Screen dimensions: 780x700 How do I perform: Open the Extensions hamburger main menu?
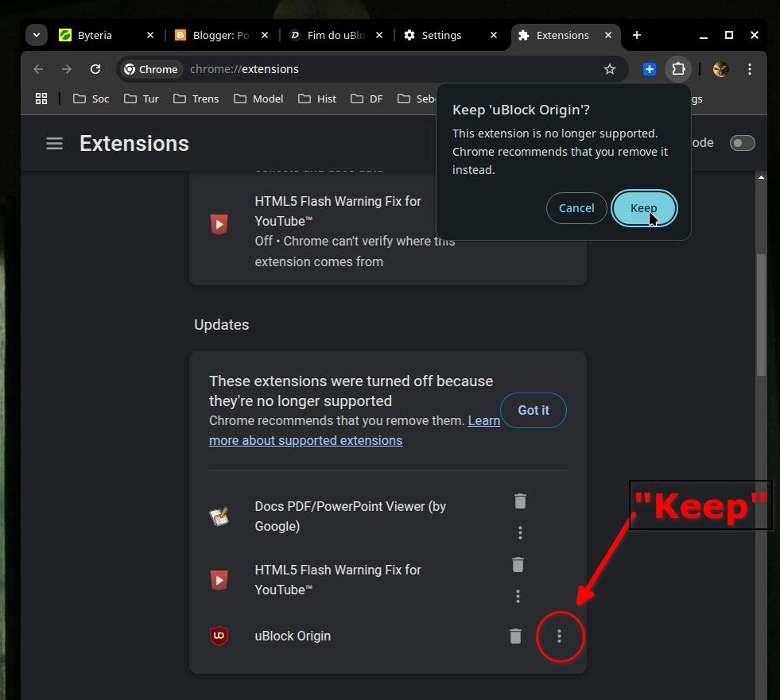tap(54, 144)
